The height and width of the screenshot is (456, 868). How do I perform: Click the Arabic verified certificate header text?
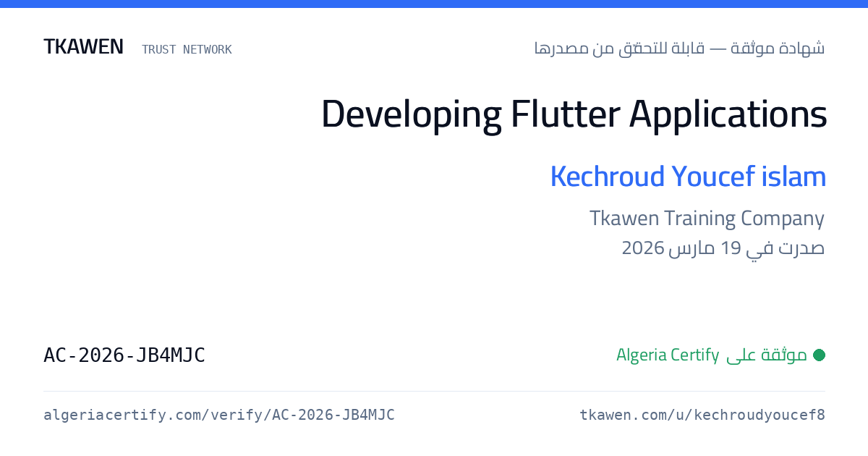tap(679, 48)
